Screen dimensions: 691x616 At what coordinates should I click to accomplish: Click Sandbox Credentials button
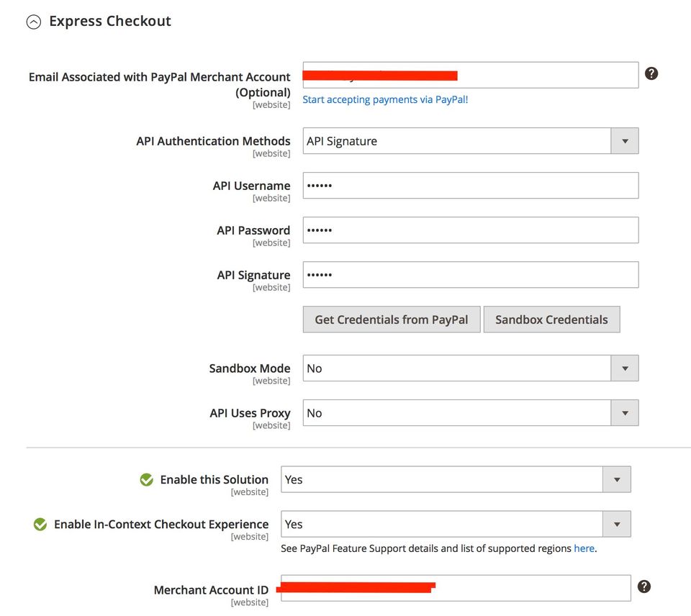point(552,320)
